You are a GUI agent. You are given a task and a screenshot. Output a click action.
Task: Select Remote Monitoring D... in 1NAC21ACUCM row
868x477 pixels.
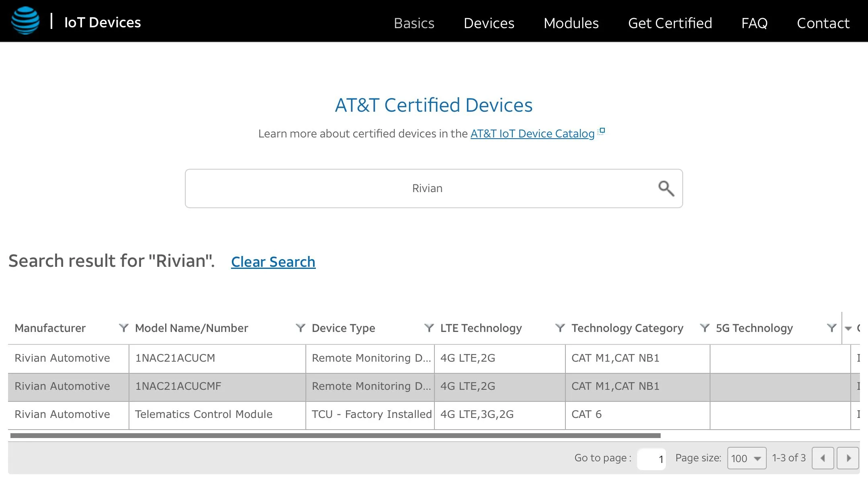click(x=370, y=358)
